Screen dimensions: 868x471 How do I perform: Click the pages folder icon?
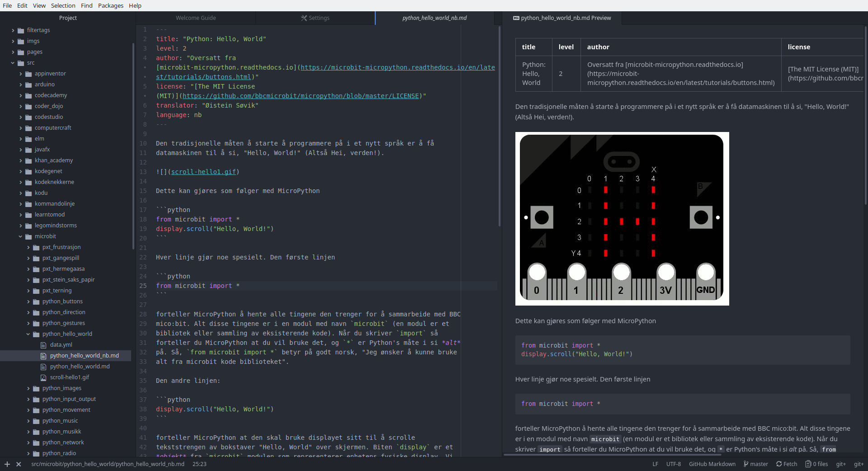21,52
